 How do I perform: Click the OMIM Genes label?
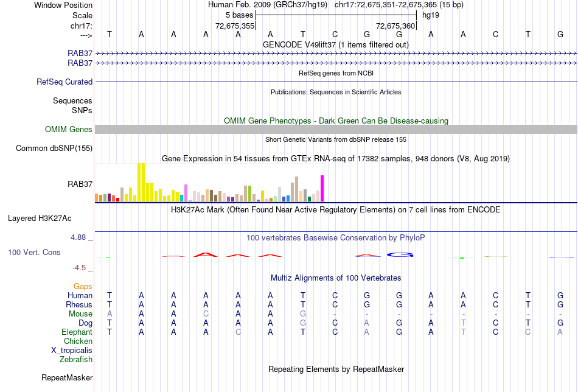(x=69, y=130)
